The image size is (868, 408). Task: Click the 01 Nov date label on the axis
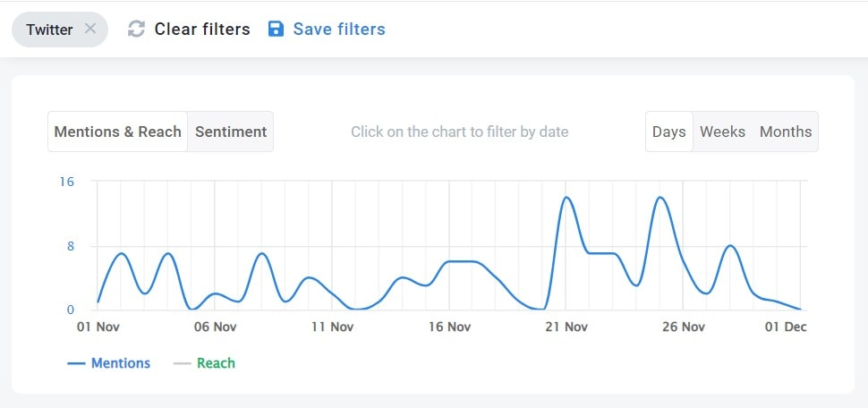97,327
